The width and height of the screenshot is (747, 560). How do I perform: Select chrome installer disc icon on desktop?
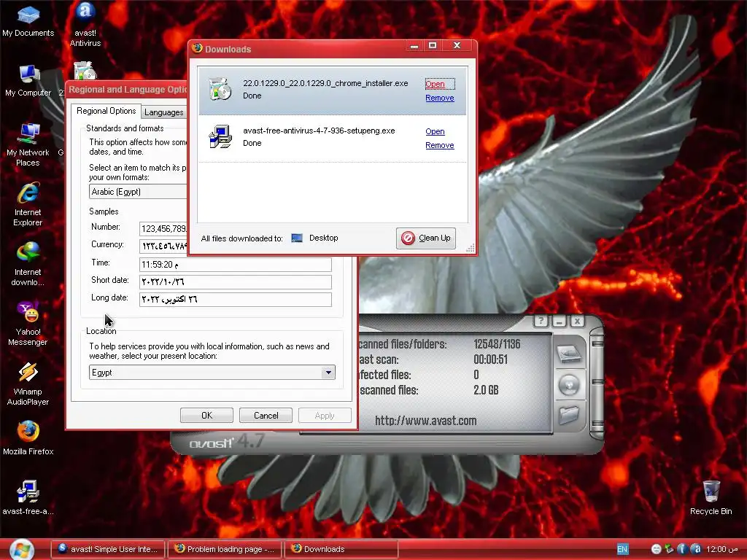[x=85, y=71]
